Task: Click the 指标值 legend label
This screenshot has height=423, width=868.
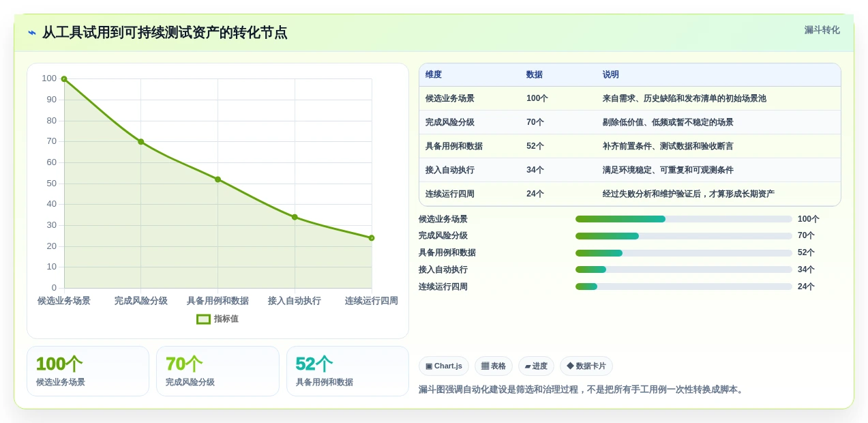Action: coord(226,319)
